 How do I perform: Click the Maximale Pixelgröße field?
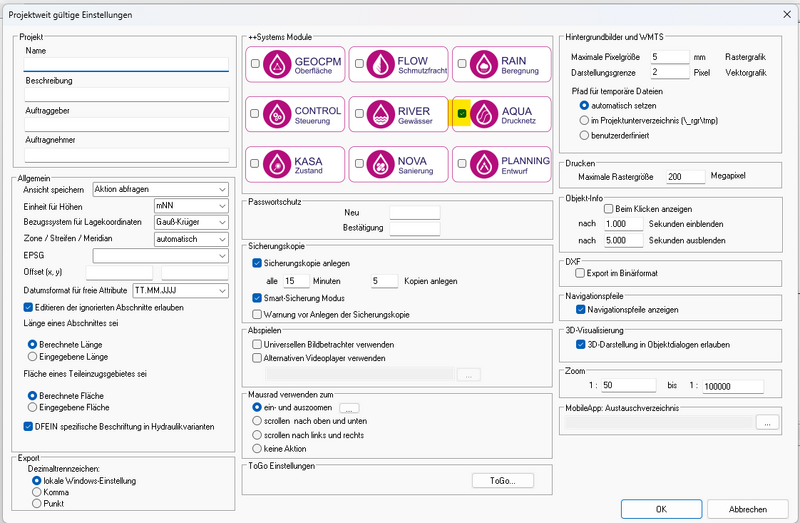point(670,57)
